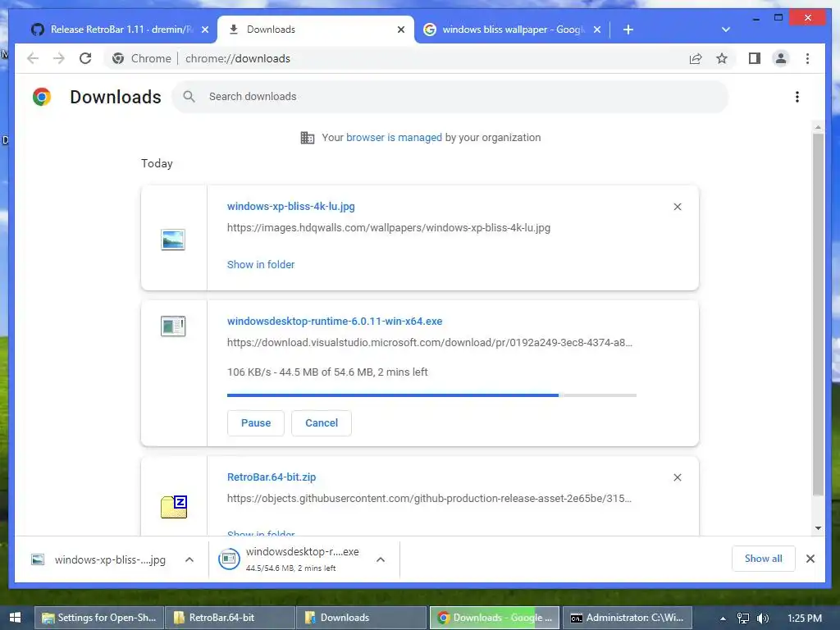
Task: Click the search magnifier icon in Downloads
Action: click(x=189, y=97)
